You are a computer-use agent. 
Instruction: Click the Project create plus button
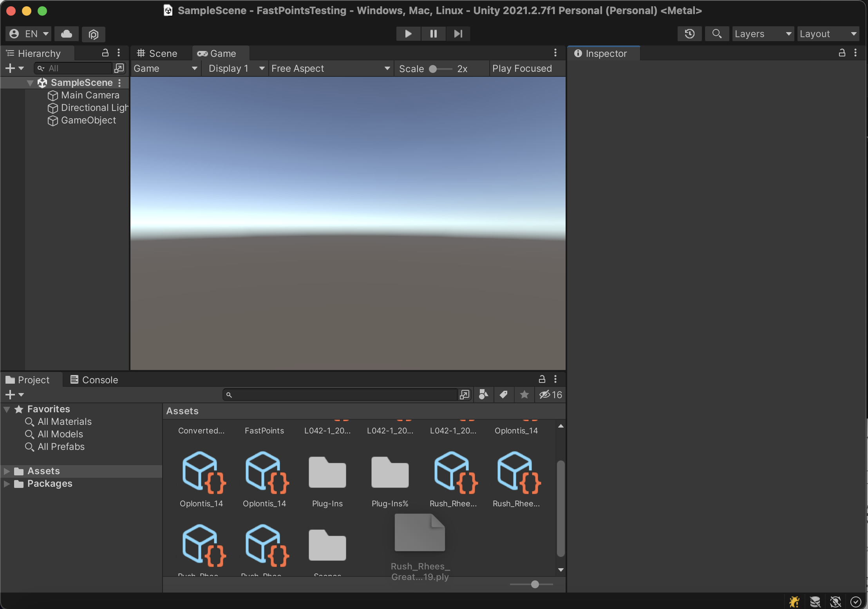tap(14, 395)
